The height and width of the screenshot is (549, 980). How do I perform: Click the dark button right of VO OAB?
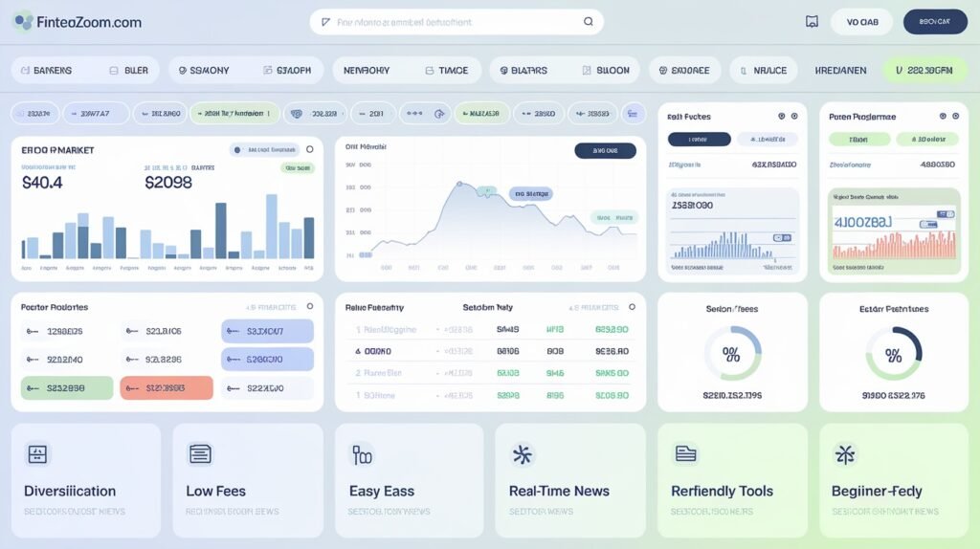(935, 22)
